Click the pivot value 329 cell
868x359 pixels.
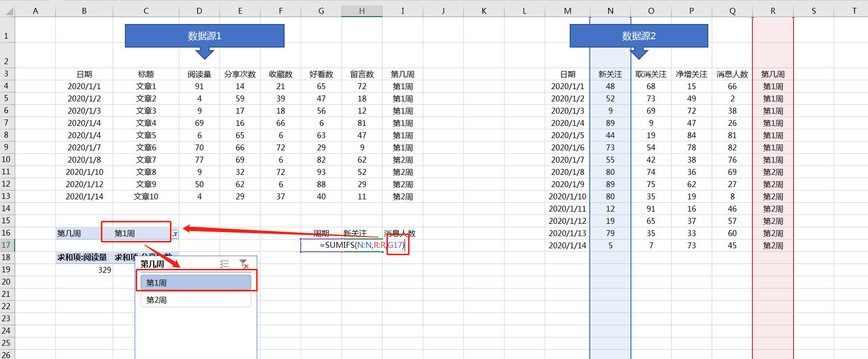84,270
